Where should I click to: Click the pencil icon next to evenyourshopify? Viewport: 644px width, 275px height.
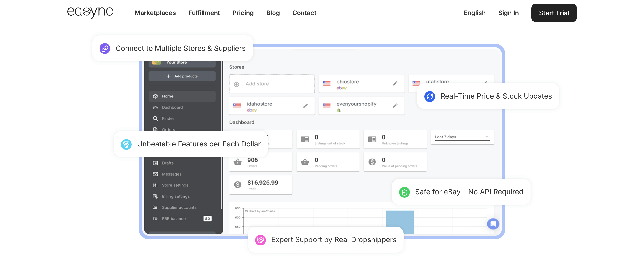[395, 106]
